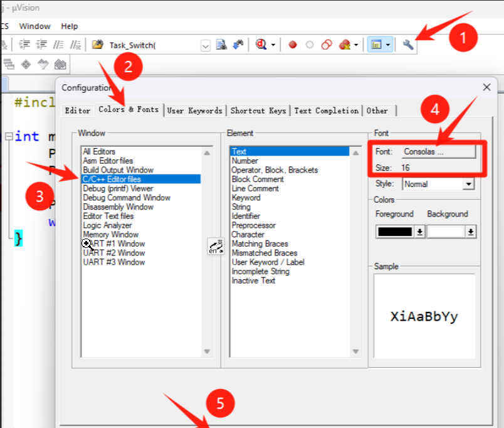The height and width of the screenshot is (428, 504).
Task: Click the Start/Stop Debug Session icon
Action: coord(261,45)
